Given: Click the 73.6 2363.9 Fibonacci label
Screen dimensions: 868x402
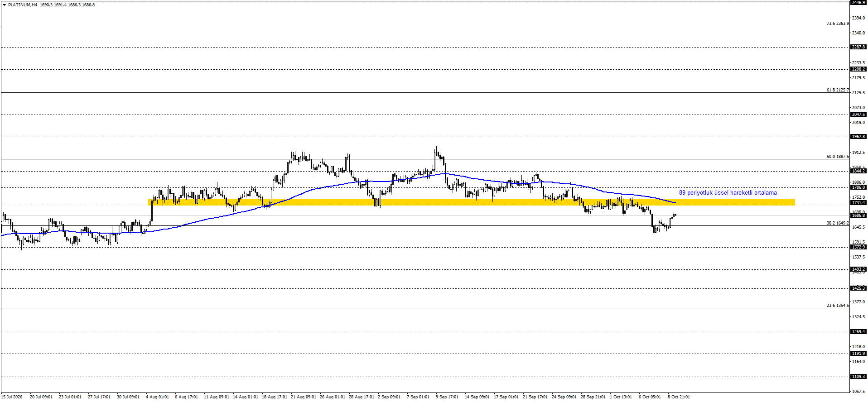Looking at the screenshot, I should point(838,24).
